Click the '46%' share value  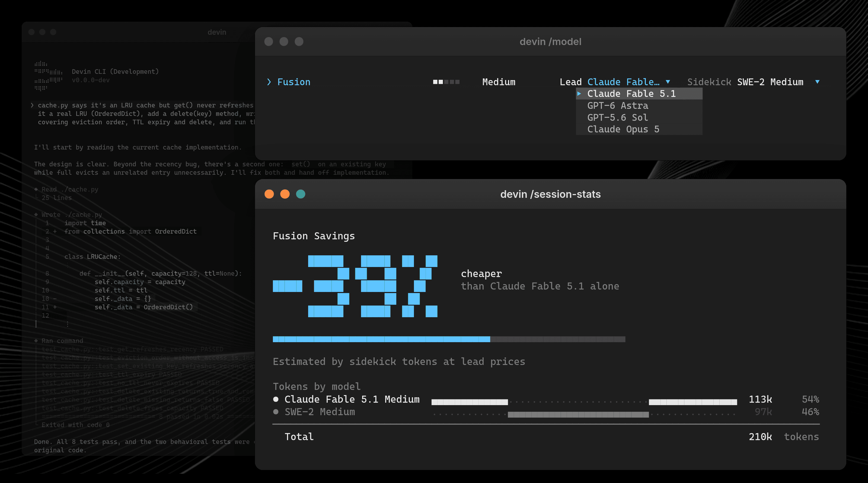pyautogui.click(x=810, y=412)
